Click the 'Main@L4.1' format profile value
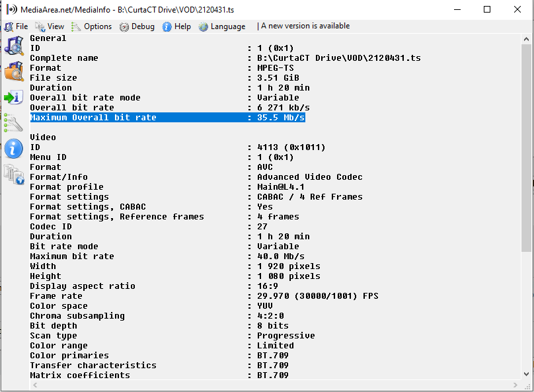Screen dimensions: 534x392 [281, 187]
